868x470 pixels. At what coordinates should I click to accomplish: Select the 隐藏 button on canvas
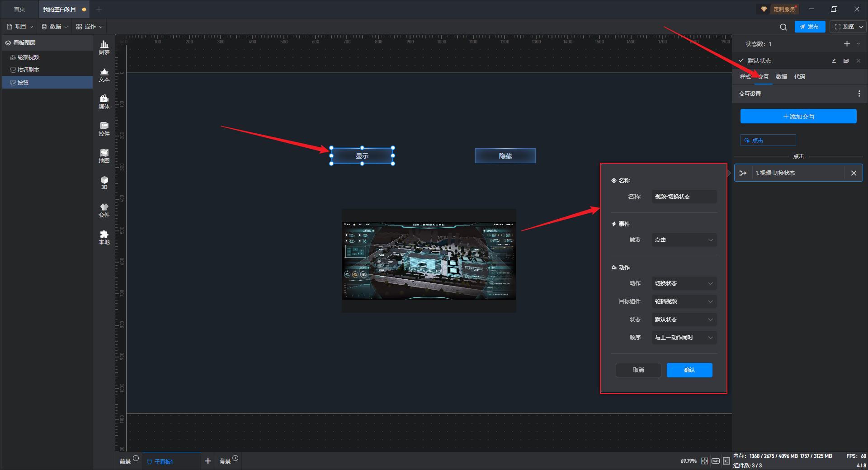point(505,156)
